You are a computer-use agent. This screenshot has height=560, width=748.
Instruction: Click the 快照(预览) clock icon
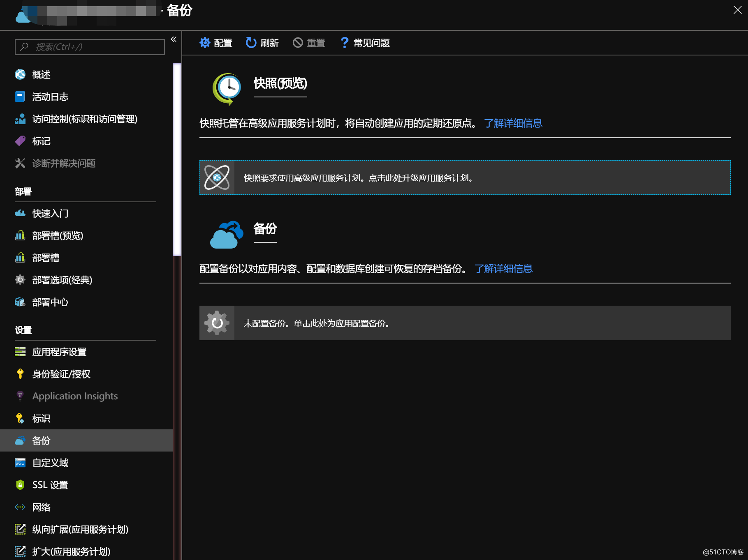click(x=227, y=89)
